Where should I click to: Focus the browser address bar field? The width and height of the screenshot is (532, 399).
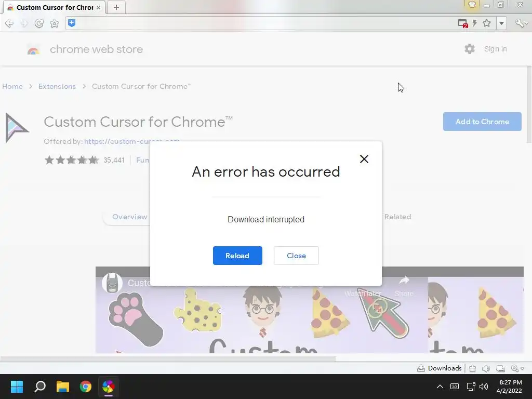[x=264, y=23]
